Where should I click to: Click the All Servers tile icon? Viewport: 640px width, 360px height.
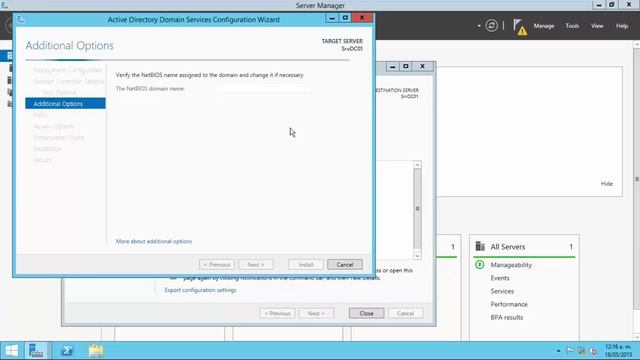coord(480,247)
